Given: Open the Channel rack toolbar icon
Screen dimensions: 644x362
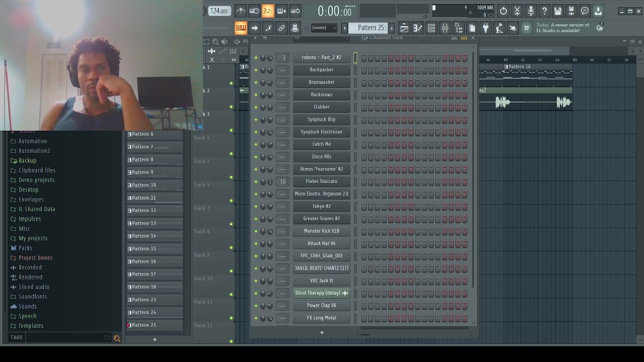Looking at the screenshot, I should point(431,28).
